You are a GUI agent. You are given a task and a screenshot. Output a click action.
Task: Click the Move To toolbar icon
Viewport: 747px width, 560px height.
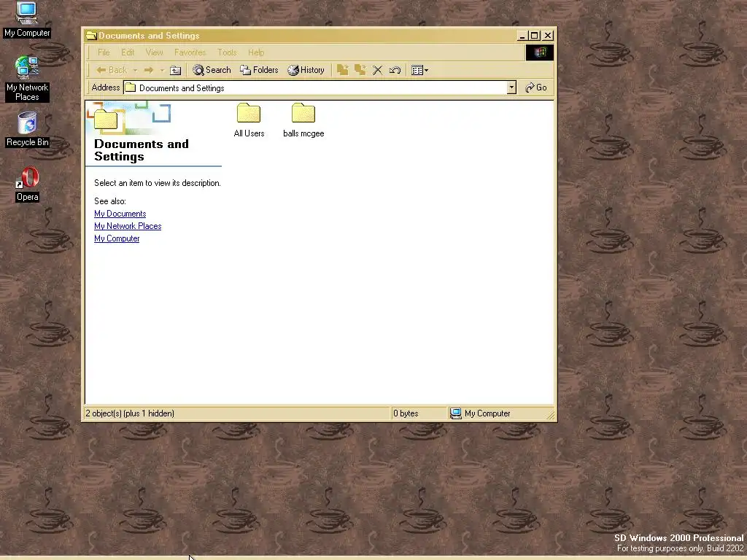(x=342, y=70)
